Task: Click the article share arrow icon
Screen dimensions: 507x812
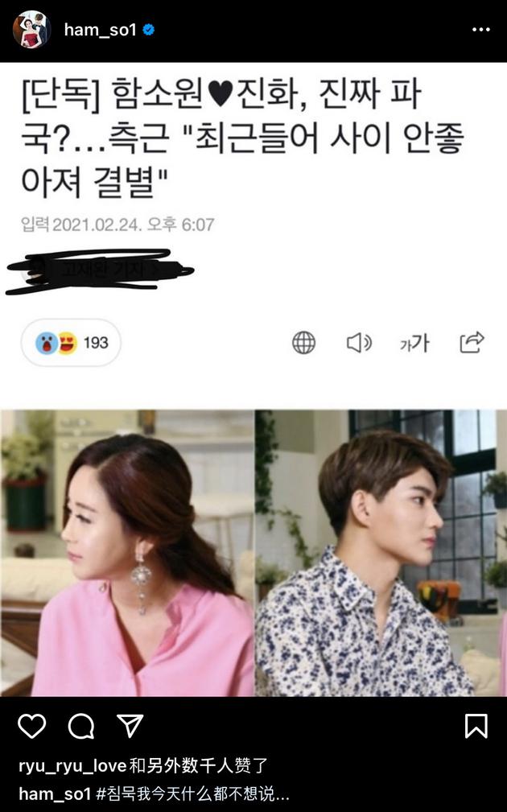Action: pyautogui.click(x=472, y=342)
